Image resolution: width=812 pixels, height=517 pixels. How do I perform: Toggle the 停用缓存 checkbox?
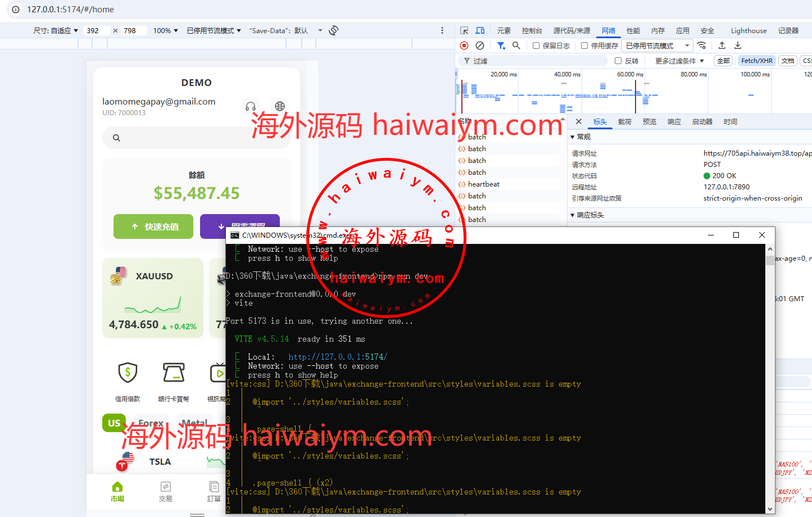click(584, 46)
